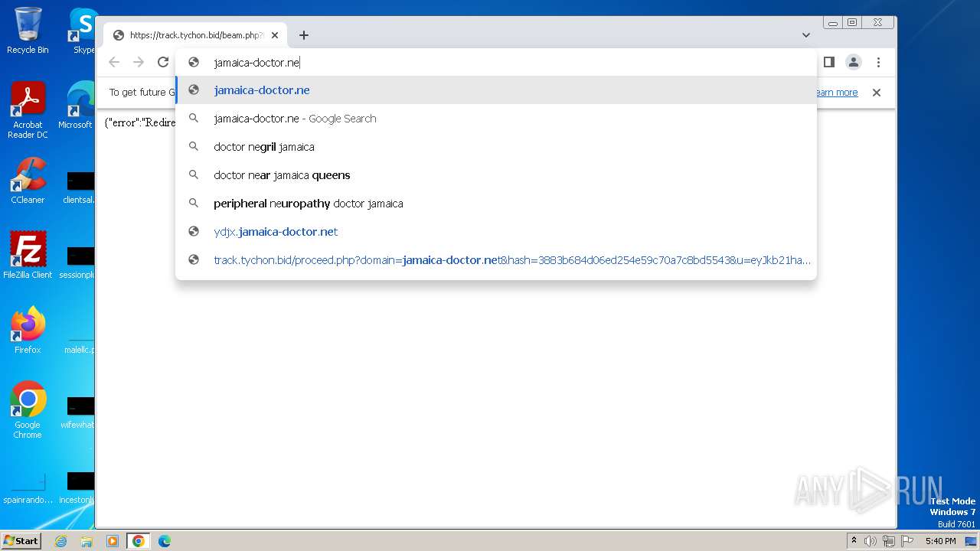Choose 'peripheral neuropathy doctor jamaica' suggestion
The width and height of the screenshot is (980, 551).
coord(496,204)
